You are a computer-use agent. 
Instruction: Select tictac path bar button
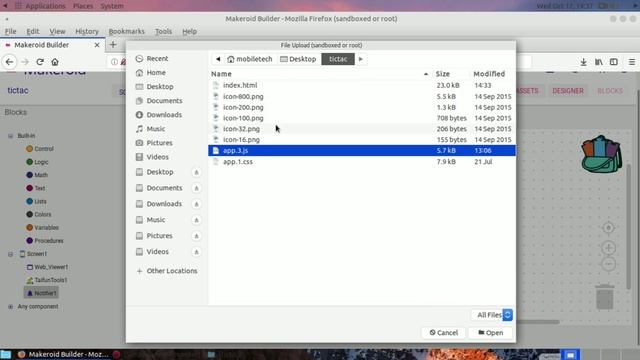338,59
